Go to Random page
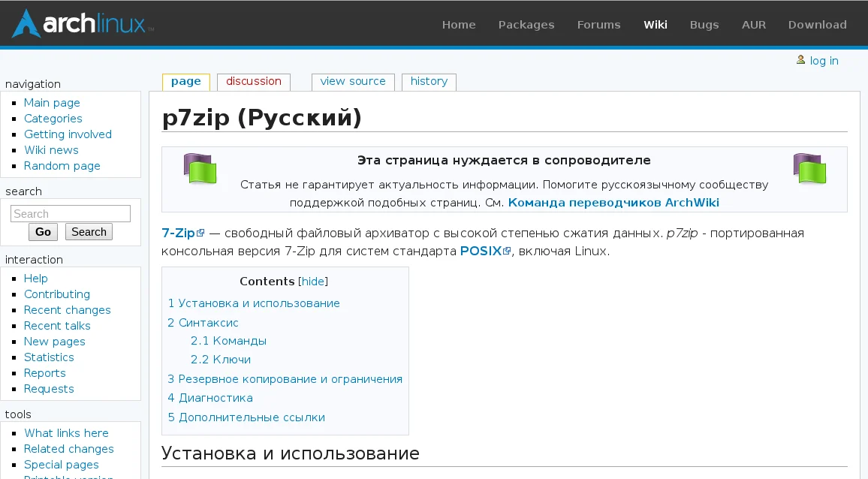 (x=62, y=166)
